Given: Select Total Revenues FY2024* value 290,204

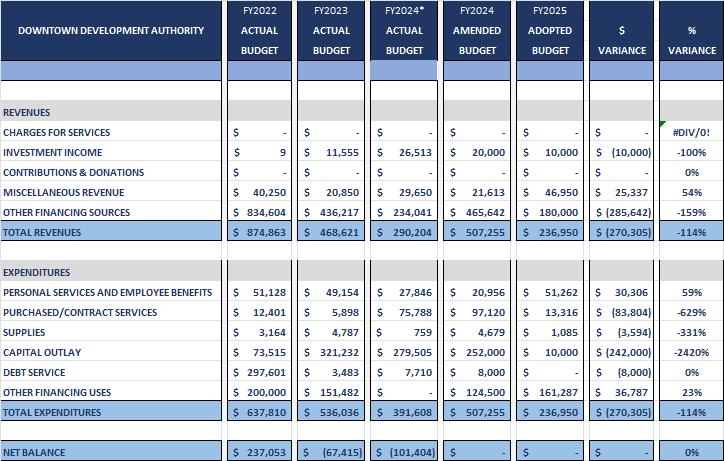Looking at the screenshot, I should coord(404,232).
